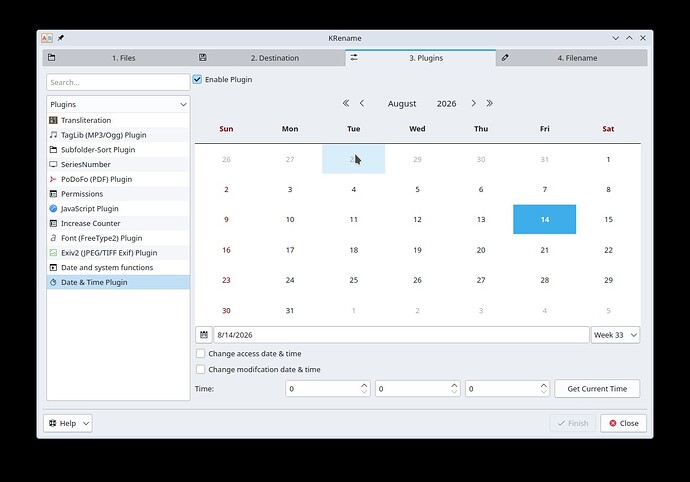Click the Date & Time Plugin clock icon
690x482 pixels.
pyautogui.click(x=53, y=282)
